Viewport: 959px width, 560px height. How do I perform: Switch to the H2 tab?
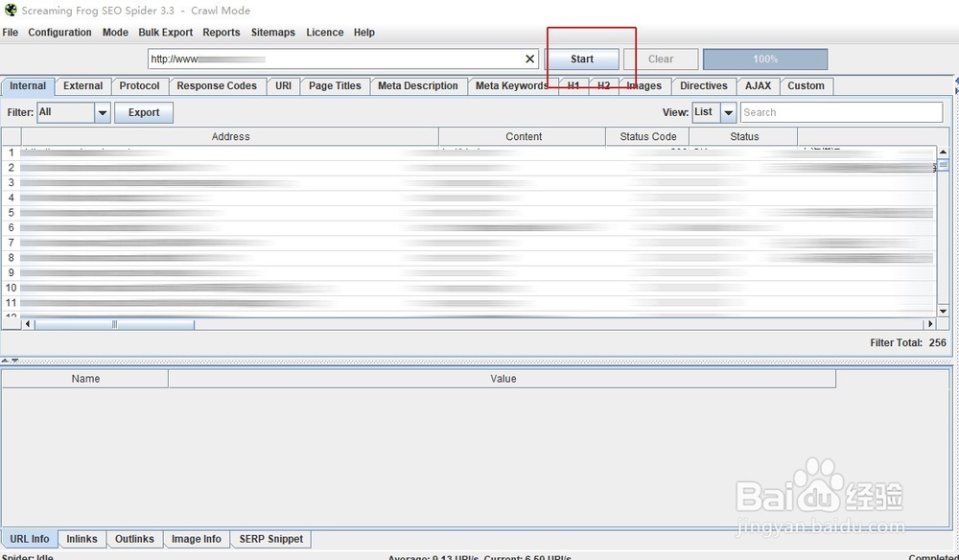[603, 85]
